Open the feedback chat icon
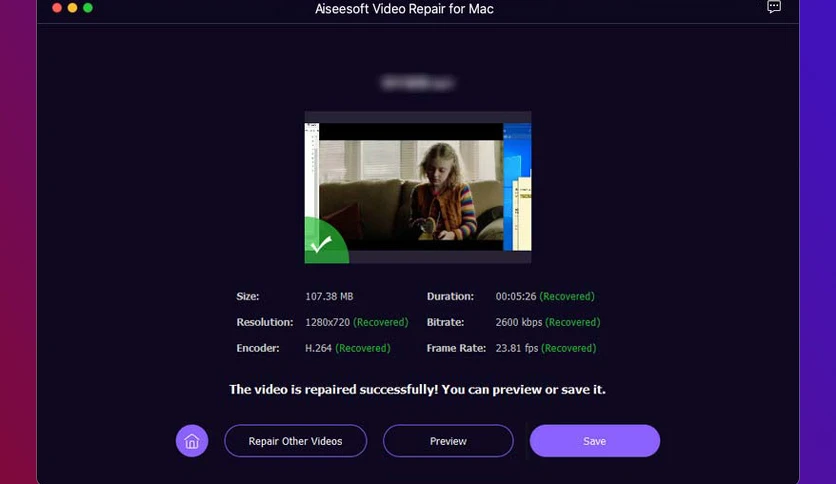The width and height of the screenshot is (836, 484). [x=774, y=6]
